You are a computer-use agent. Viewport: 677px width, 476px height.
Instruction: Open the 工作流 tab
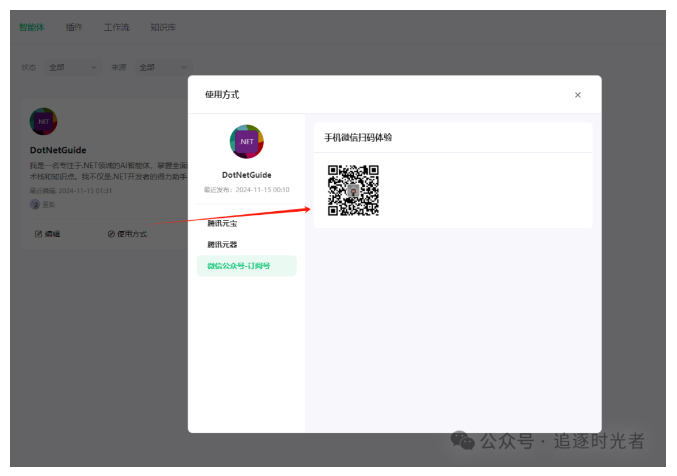pos(117,27)
